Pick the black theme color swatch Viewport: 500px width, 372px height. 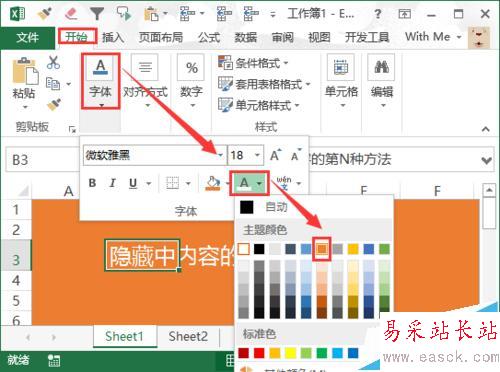coord(259,249)
